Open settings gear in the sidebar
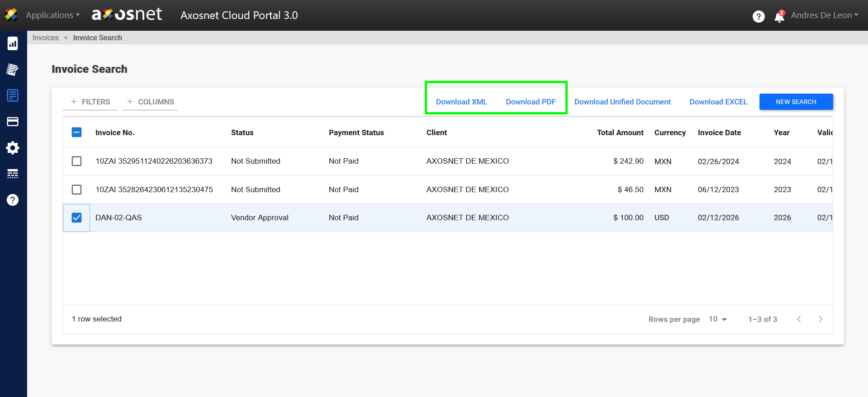Image resolution: width=868 pixels, height=397 pixels. tap(13, 148)
